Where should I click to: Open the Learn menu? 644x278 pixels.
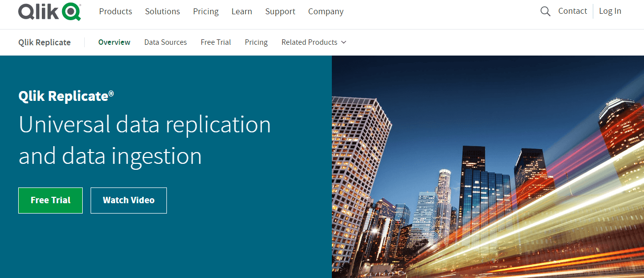242,11
